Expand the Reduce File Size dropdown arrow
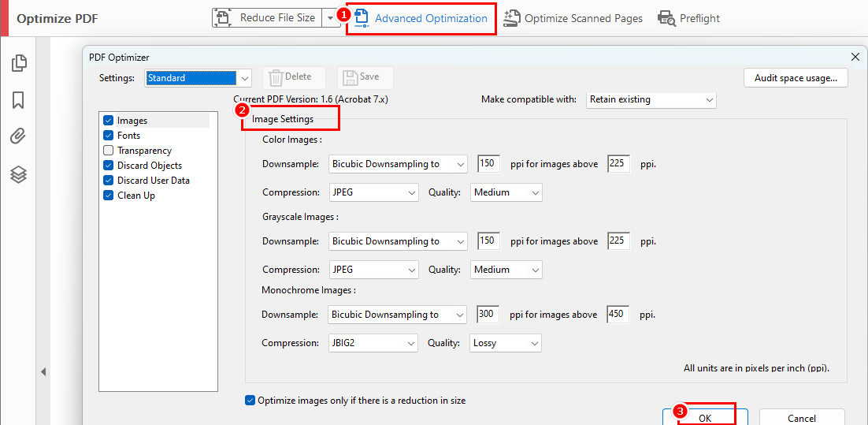This screenshot has height=425, width=868. coord(332,18)
